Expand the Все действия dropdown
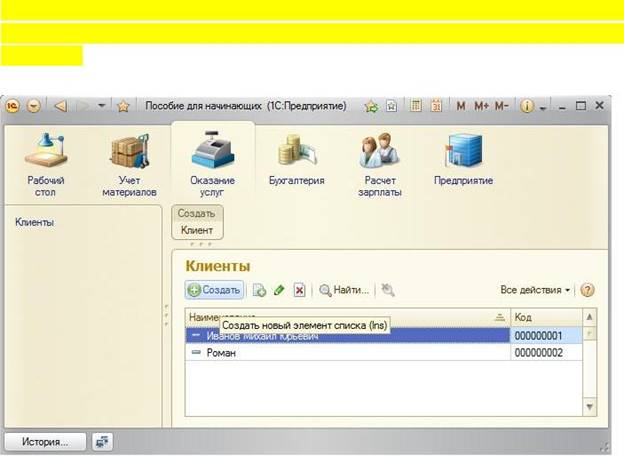The height and width of the screenshot is (456, 624). pos(535,290)
